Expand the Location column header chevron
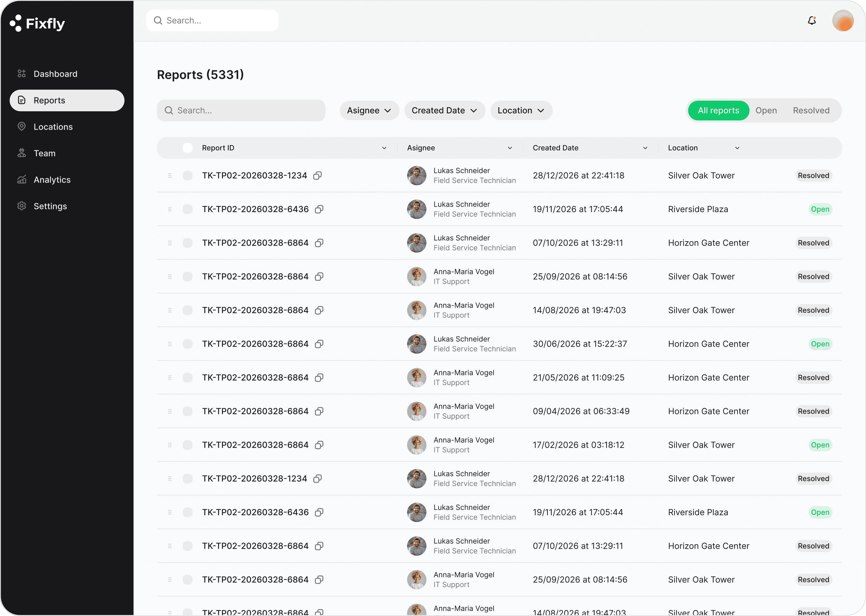 737,148
